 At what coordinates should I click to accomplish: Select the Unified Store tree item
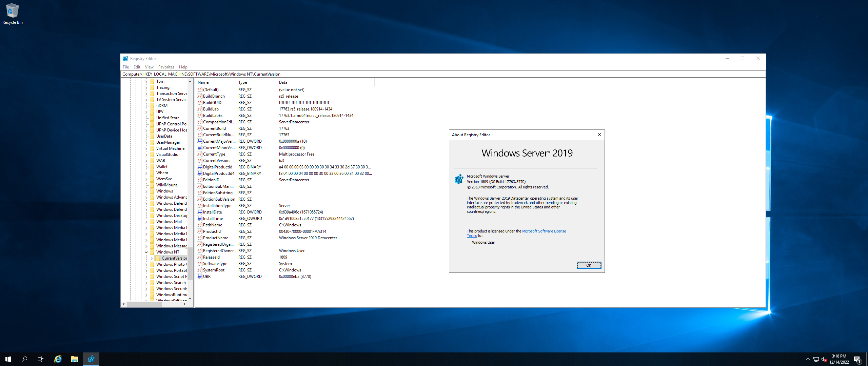click(x=168, y=118)
